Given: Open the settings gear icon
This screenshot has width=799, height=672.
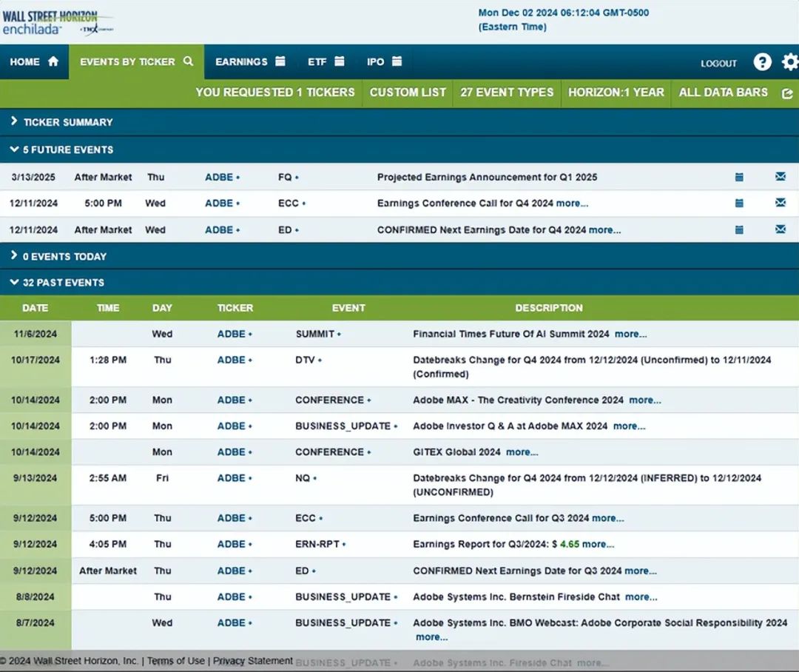Looking at the screenshot, I should tap(789, 62).
